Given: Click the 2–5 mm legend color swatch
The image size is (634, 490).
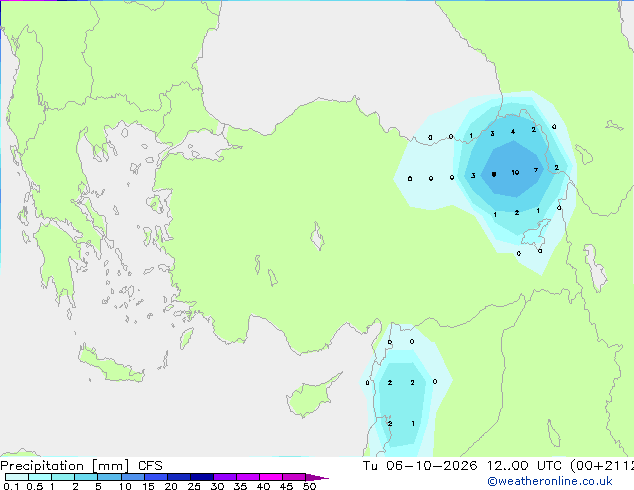Looking at the screenshot, I should [86, 477].
